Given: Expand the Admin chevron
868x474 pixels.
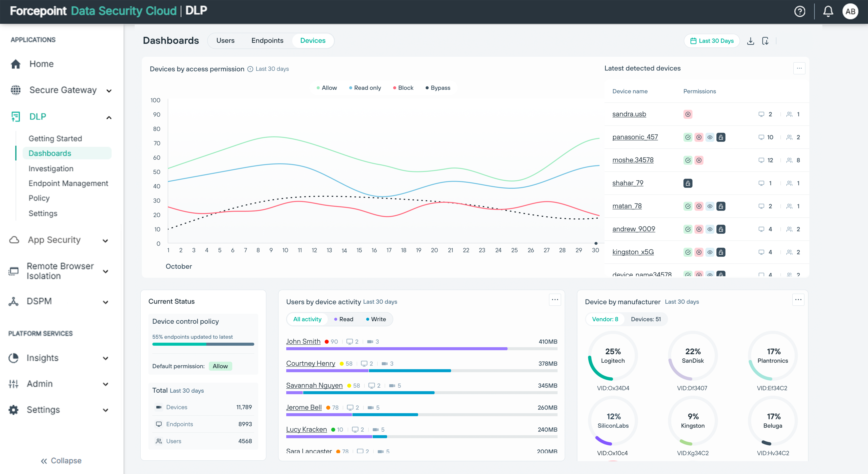Looking at the screenshot, I should [x=105, y=384].
